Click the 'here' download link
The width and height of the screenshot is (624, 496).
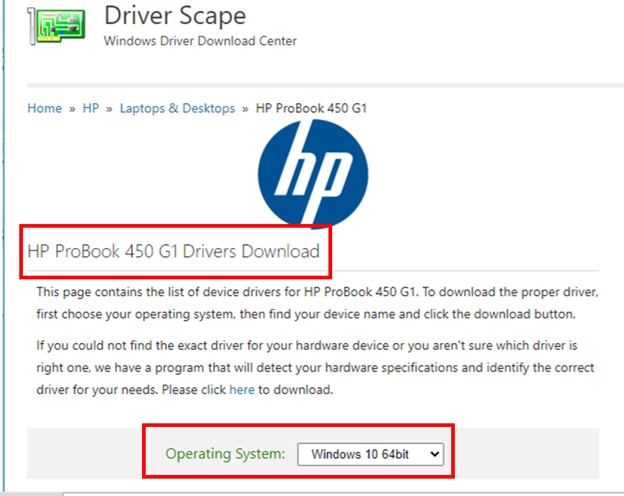[x=242, y=389]
